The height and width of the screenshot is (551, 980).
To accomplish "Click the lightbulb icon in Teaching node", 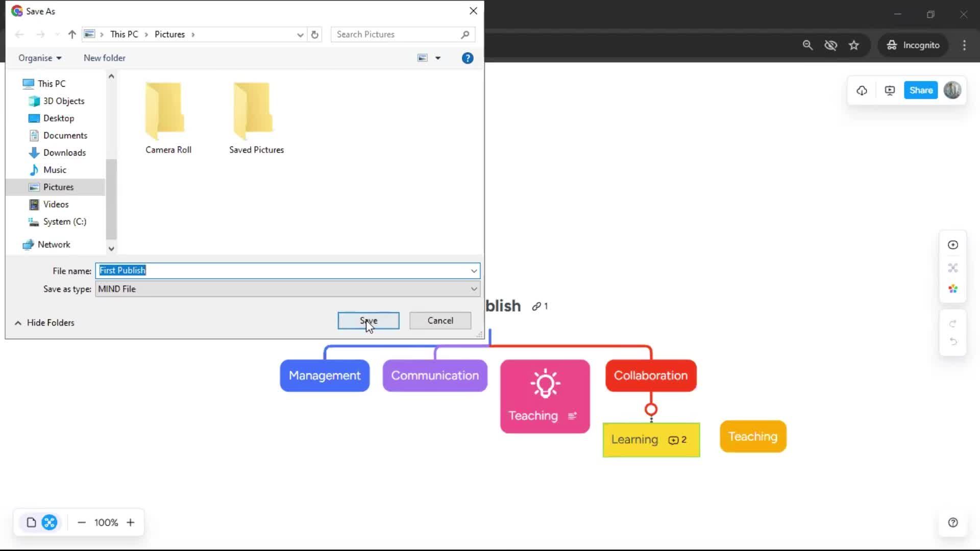I will 545,383.
